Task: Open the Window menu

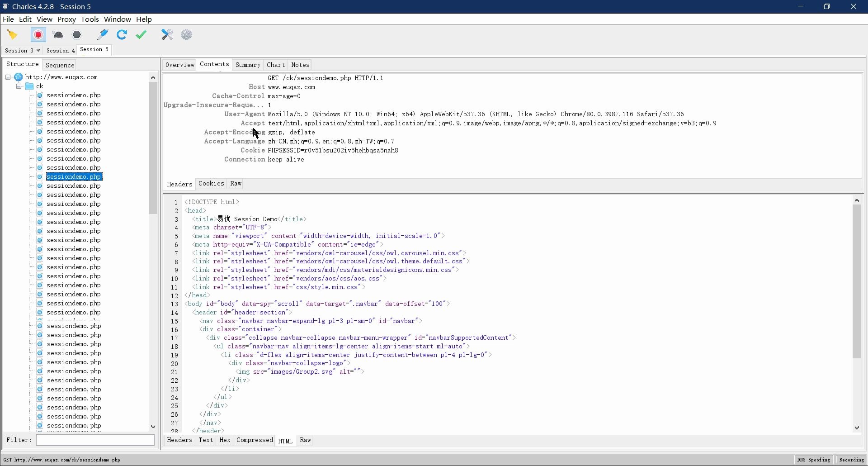Action: click(x=118, y=19)
